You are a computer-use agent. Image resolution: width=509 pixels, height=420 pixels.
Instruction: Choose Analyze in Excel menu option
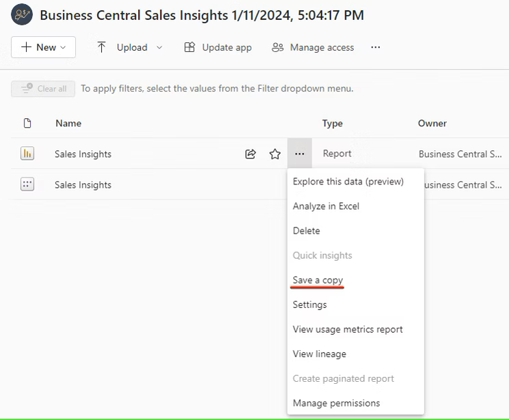tap(326, 206)
